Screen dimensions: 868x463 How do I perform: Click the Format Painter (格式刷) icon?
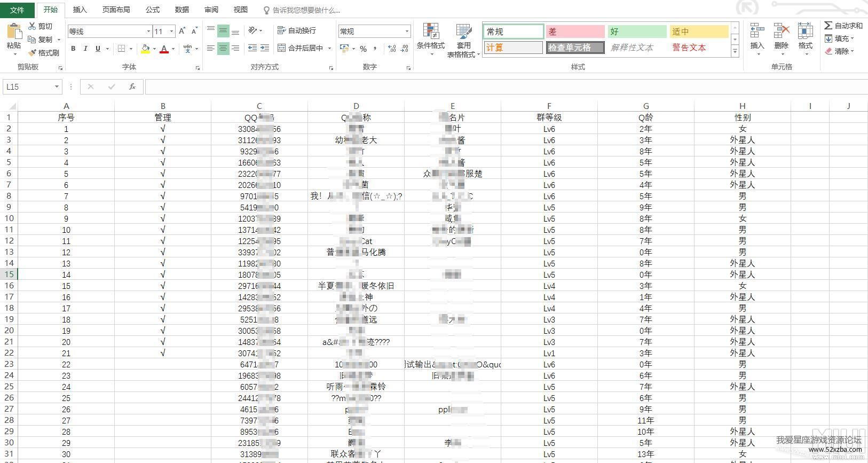click(x=32, y=53)
